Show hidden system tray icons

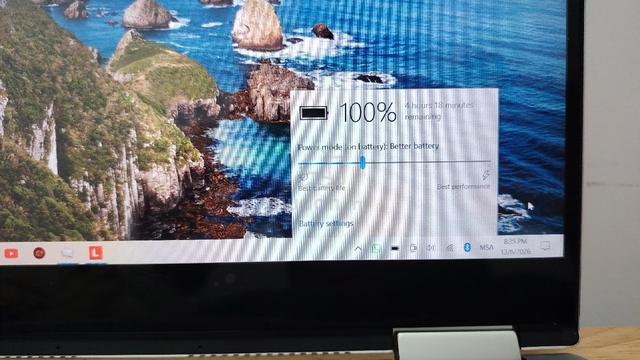point(358,248)
